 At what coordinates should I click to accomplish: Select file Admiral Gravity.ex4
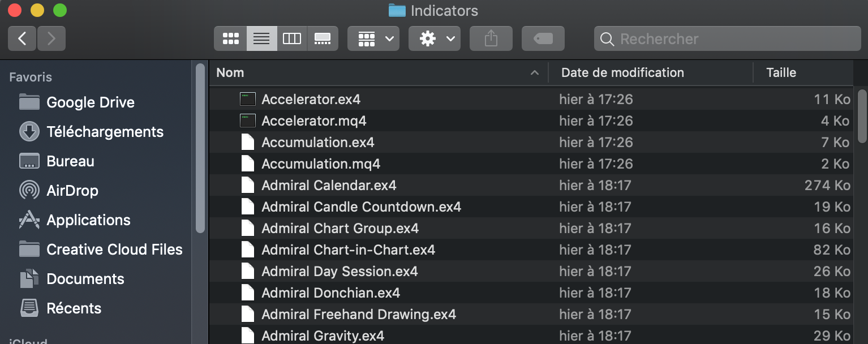coord(531,335)
